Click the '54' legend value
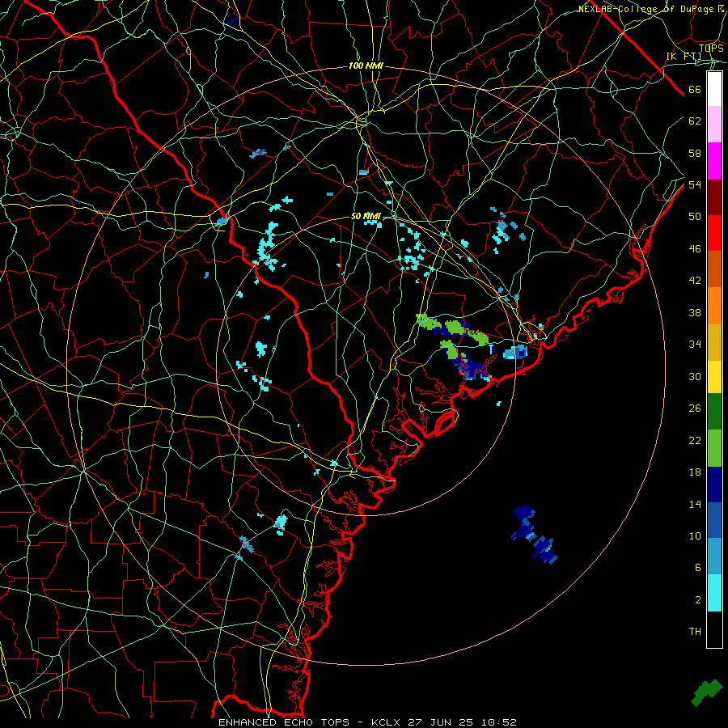 coord(695,184)
